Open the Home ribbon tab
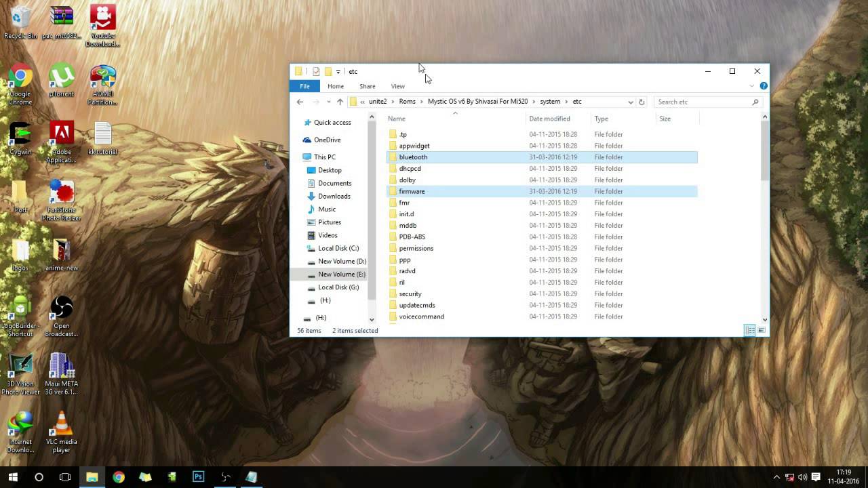Image resolution: width=868 pixels, height=488 pixels. click(x=336, y=86)
